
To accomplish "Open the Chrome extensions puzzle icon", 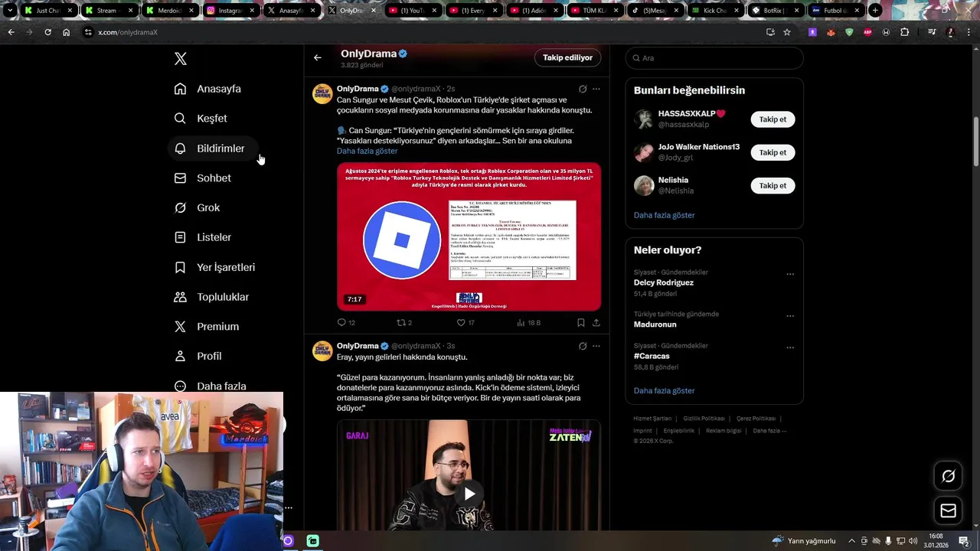I will 904,32.
